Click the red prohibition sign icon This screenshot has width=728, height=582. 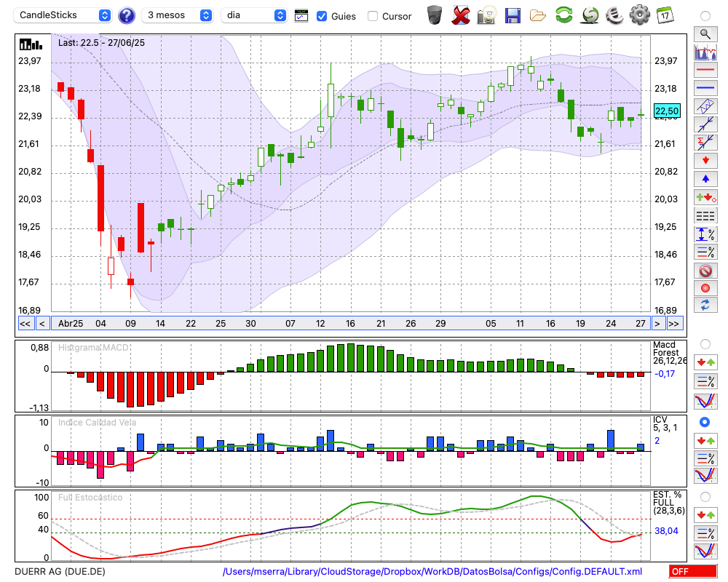click(705, 271)
